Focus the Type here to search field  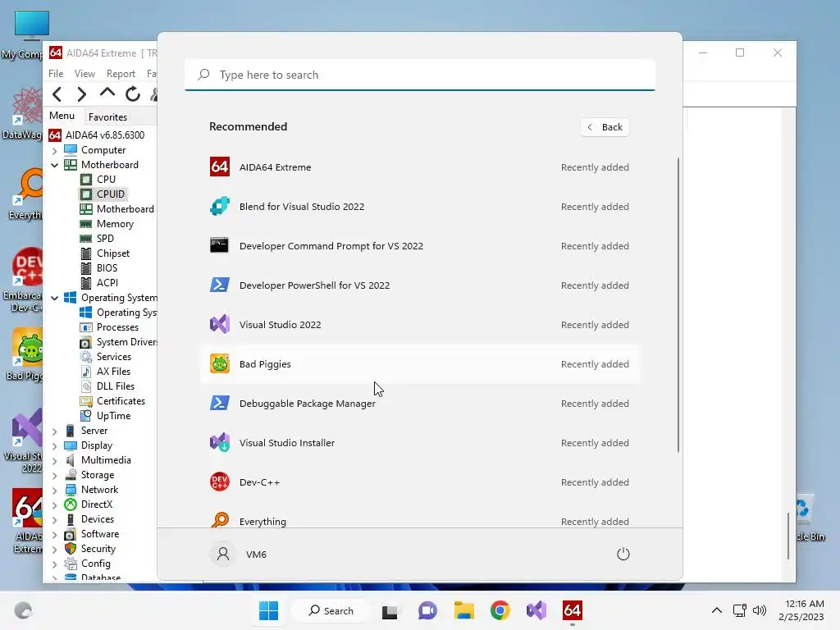coord(420,75)
